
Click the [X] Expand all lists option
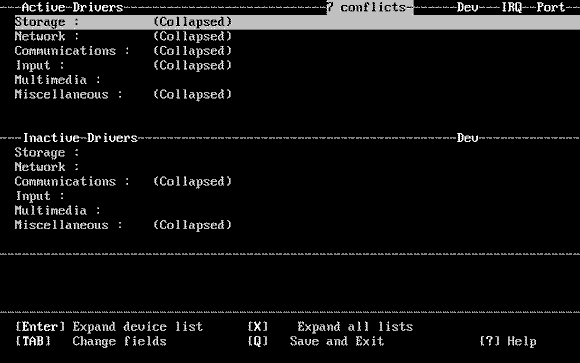[x=330, y=327]
